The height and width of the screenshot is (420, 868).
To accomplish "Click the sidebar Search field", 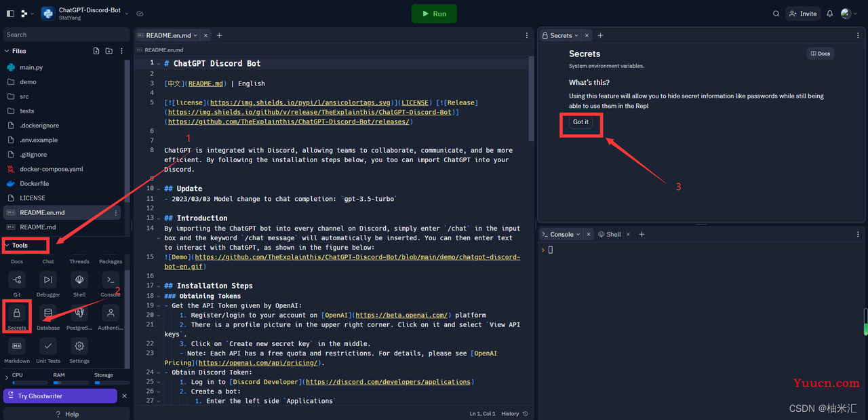I will point(65,35).
